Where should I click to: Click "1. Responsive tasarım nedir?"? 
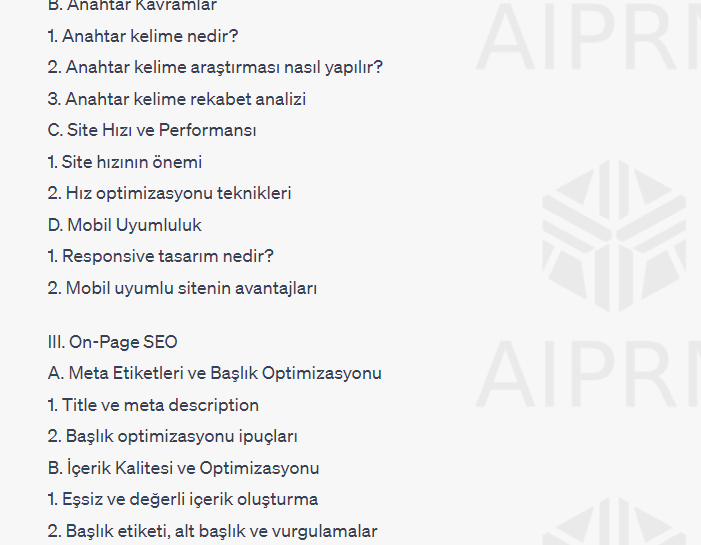coord(160,257)
